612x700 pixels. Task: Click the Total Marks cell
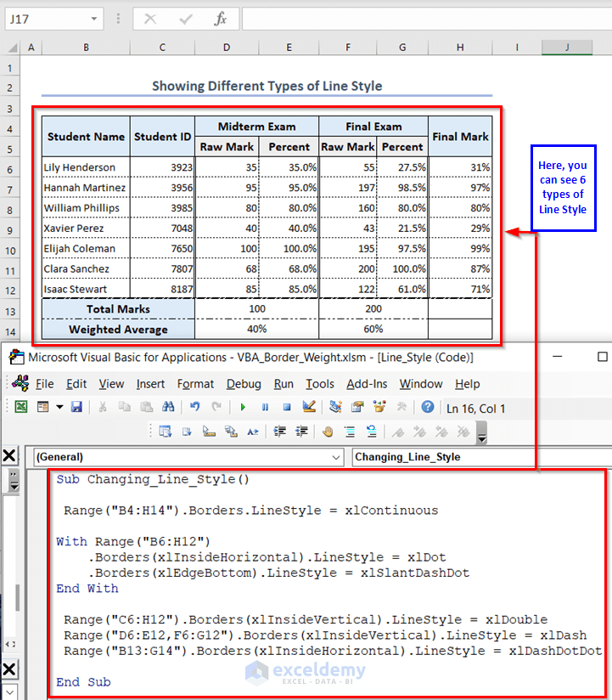click(118, 309)
